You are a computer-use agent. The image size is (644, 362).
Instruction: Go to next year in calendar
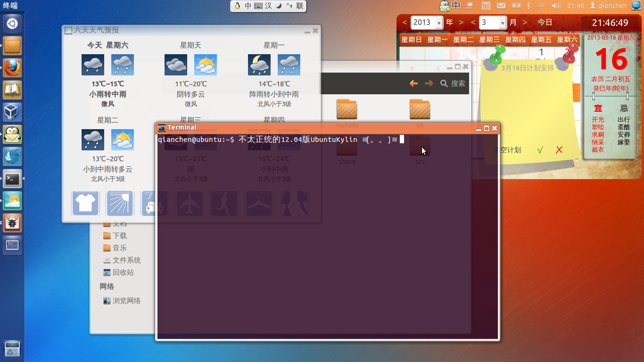click(461, 22)
